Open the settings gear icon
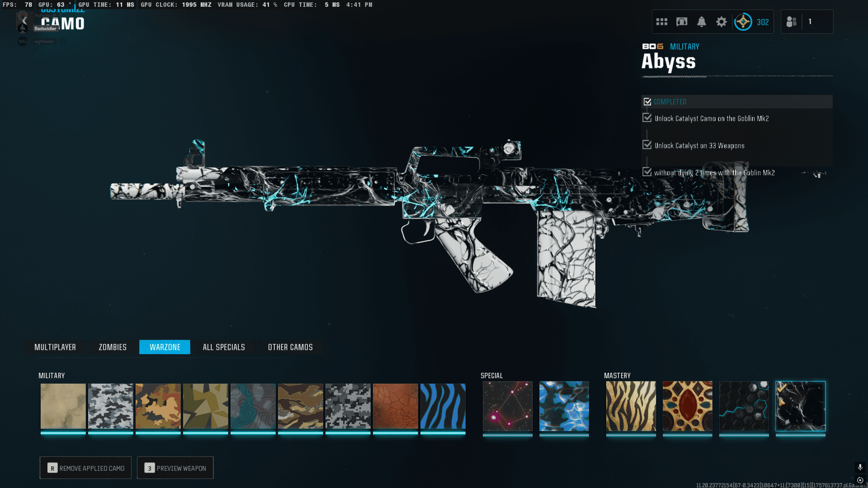 [721, 22]
